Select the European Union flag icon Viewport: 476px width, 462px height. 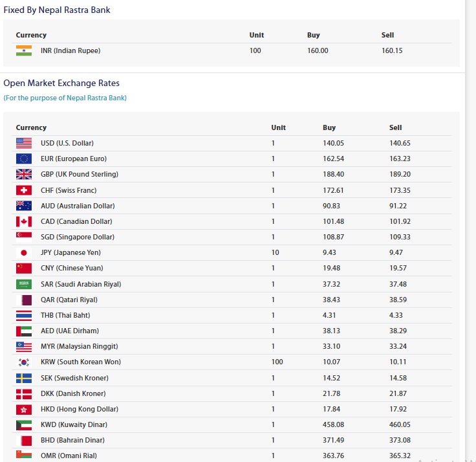[24, 159]
